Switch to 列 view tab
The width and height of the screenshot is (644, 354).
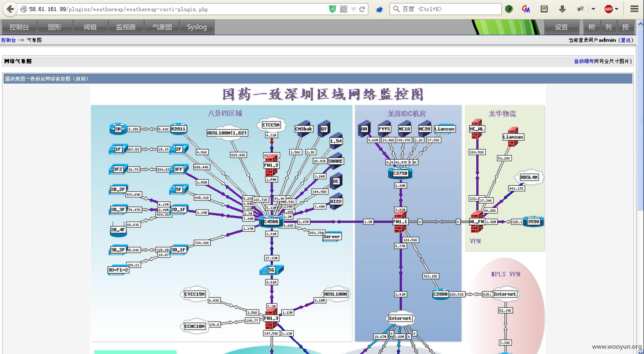coord(608,27)
